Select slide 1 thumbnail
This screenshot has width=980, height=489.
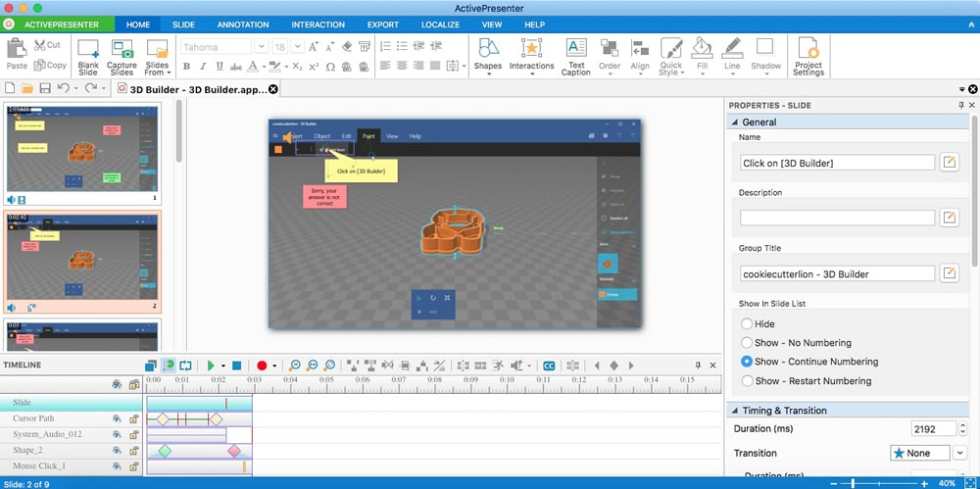coord(82,155)
